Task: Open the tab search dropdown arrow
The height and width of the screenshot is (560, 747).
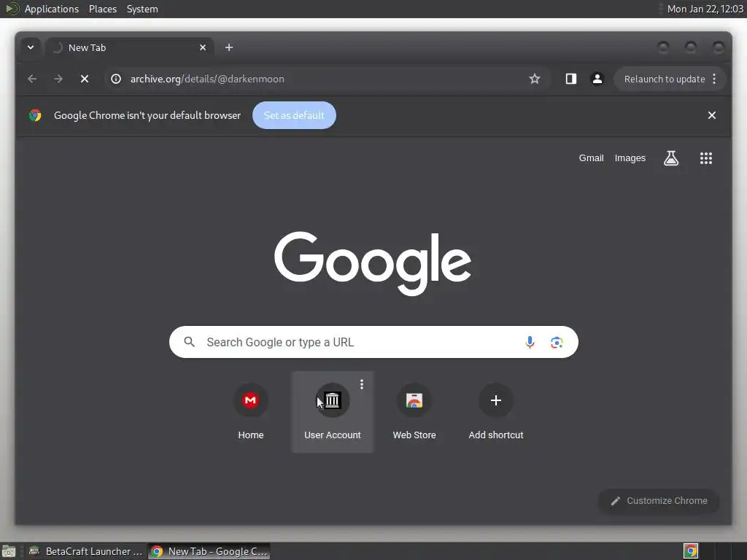Action: point(31,47)
